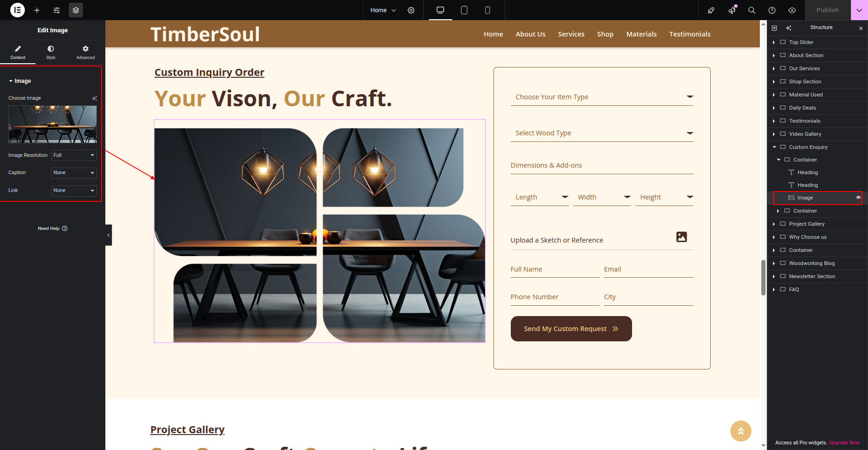This screenshot has width=868, height=450.
Task: Expand the Project Gallery tree item
Action: point(773,224)
